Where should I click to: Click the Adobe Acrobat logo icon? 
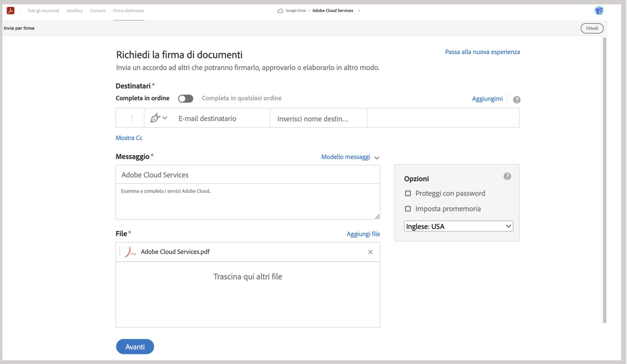pos(10,10)
